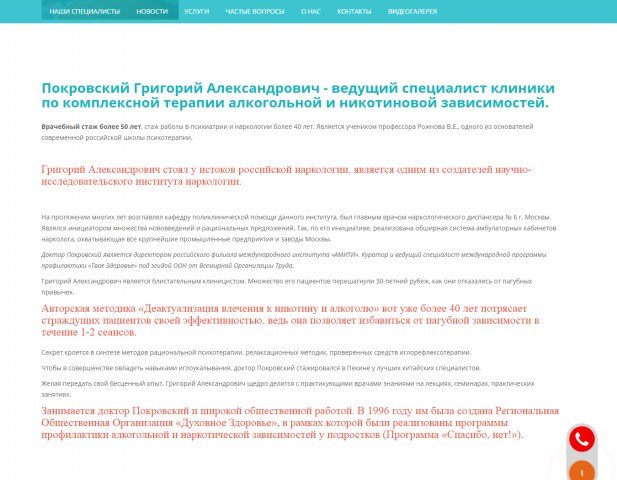Click the red phone call button
This screenshot has width=617, height=480.
[x=582, y=439]
